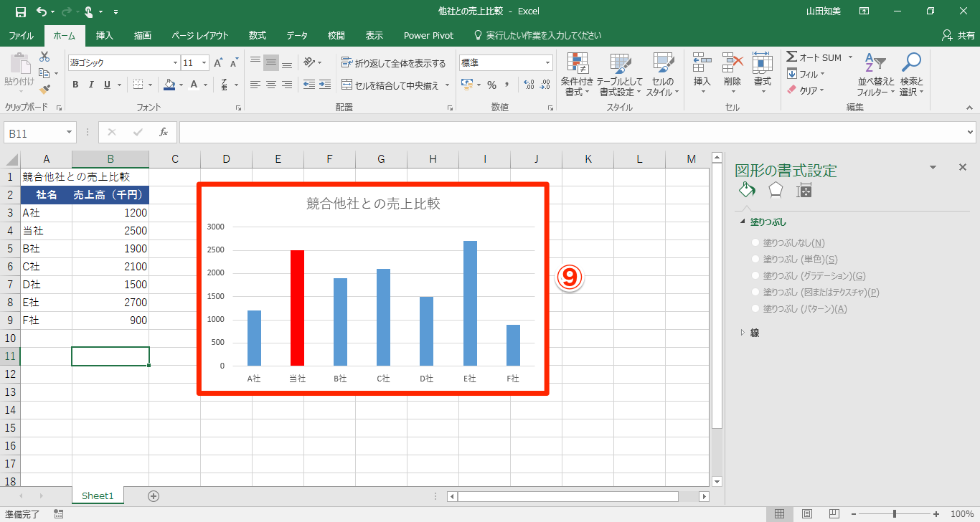This screenshot has height=522, width=980.
Task: Open the ファイル tab
Action: [22, 35]
